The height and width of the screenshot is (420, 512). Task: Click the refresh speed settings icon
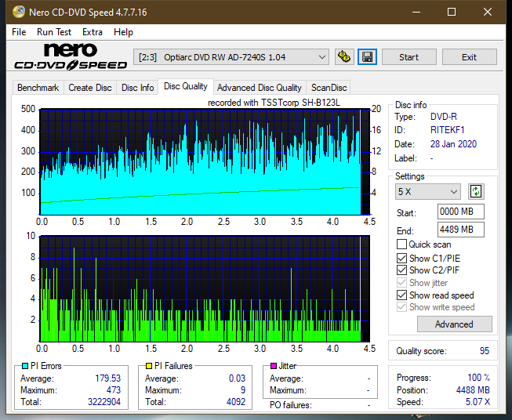476,191
